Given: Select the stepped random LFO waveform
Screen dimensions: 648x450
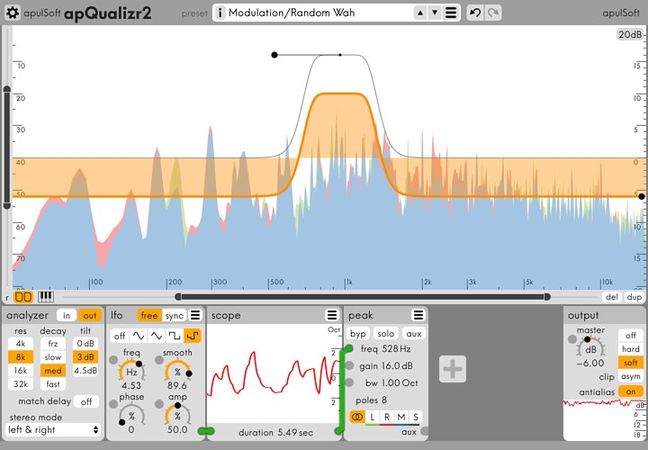Looking at the screenshot, I should [193, 336].
